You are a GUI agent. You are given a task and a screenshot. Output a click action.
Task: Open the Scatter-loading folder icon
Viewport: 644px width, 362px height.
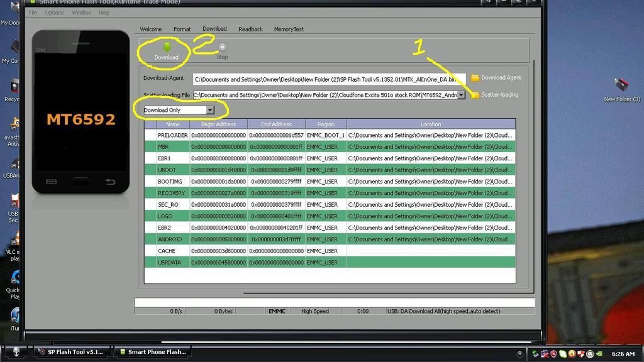click(x=475, y=95)
